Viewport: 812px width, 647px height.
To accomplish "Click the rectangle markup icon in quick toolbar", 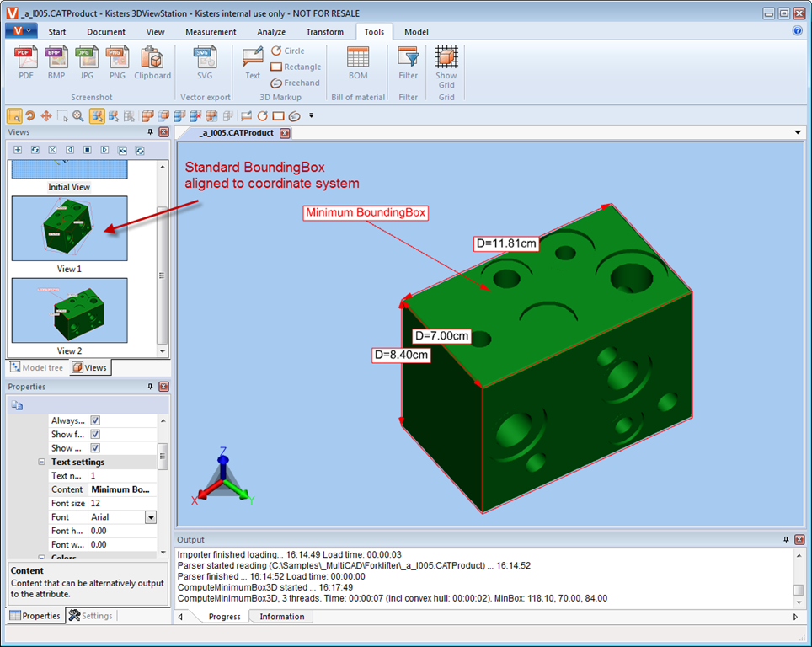I will (x=279, y=116).
